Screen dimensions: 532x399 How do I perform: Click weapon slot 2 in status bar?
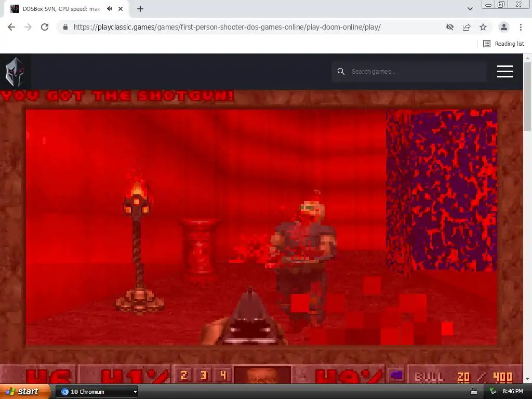pyautogui.click(x=184, y=375)
